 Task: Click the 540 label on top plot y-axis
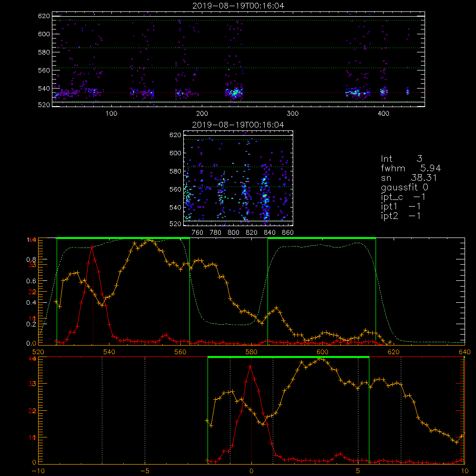point(44,89)
